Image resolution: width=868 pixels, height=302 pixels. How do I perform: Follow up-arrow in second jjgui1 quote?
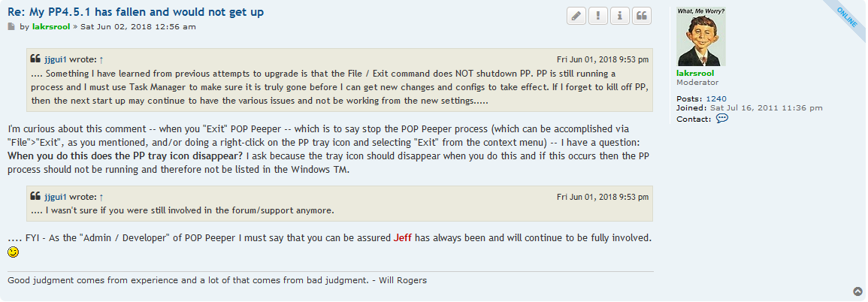click(101, 197)
